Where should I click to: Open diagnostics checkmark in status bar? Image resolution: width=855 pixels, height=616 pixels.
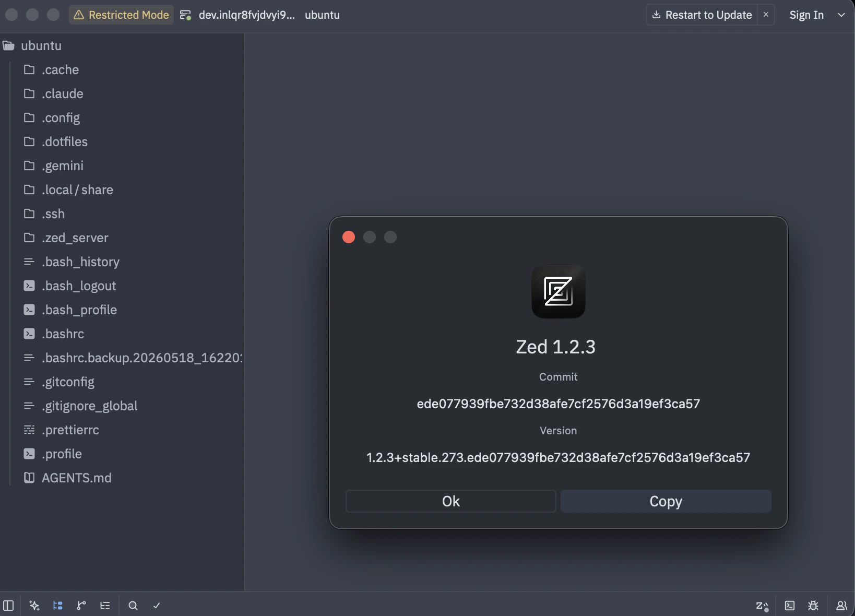click(x=157, y=606)
